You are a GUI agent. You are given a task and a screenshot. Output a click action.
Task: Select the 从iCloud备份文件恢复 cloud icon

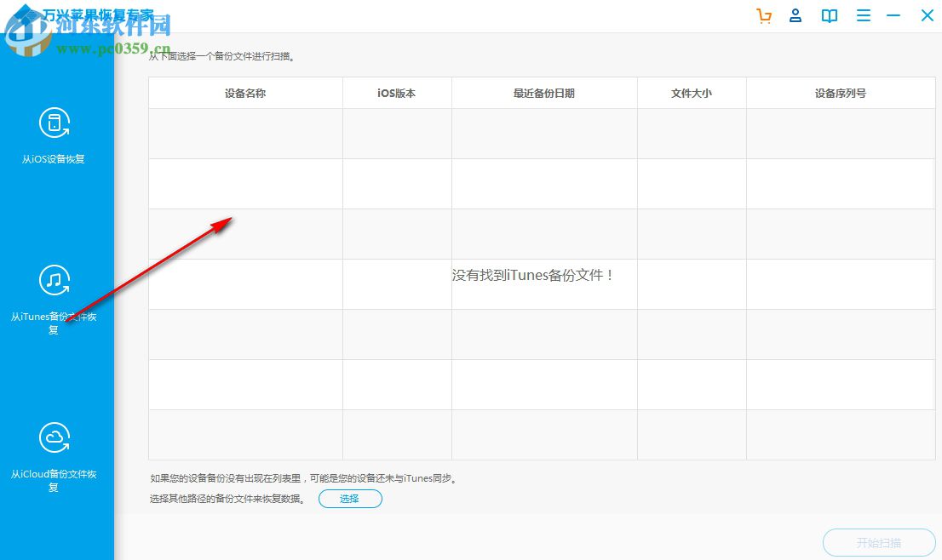click(x=54, y=437)
